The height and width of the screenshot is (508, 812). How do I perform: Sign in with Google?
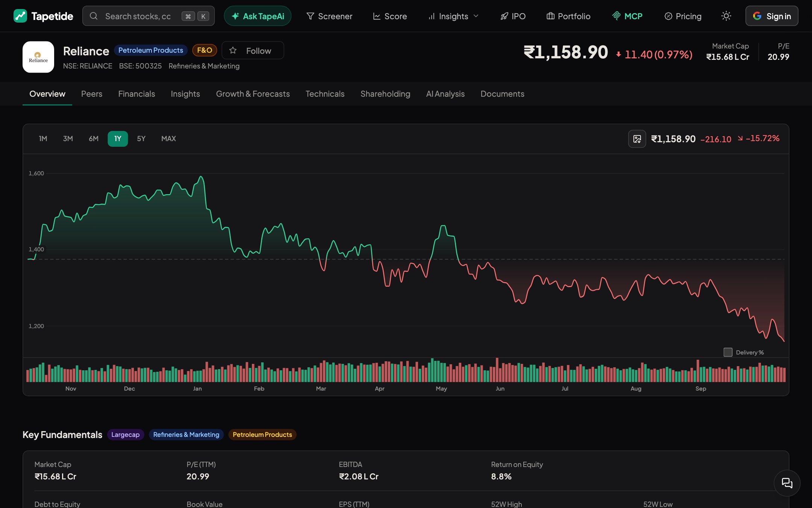click(772, 16)
